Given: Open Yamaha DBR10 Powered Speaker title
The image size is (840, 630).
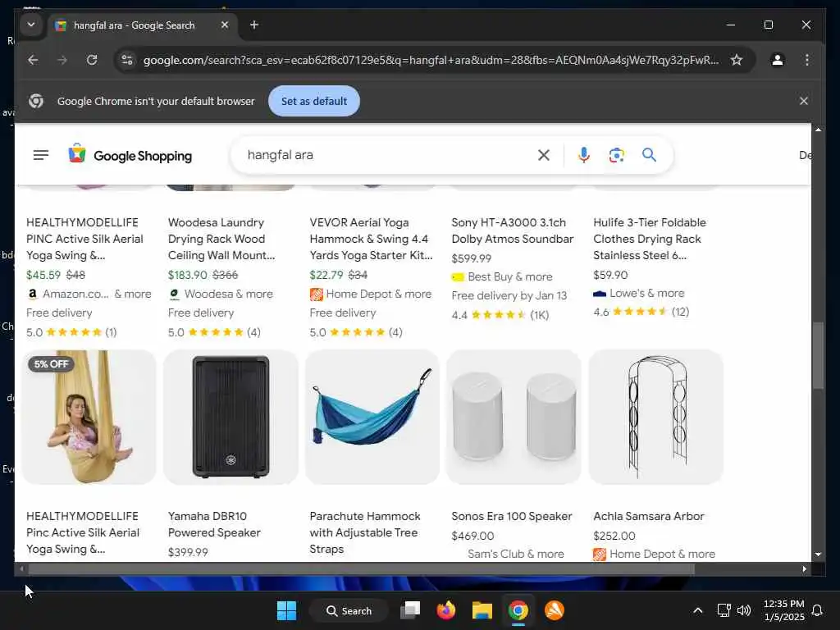Looking at the screenshot, I should coord(214,524).
